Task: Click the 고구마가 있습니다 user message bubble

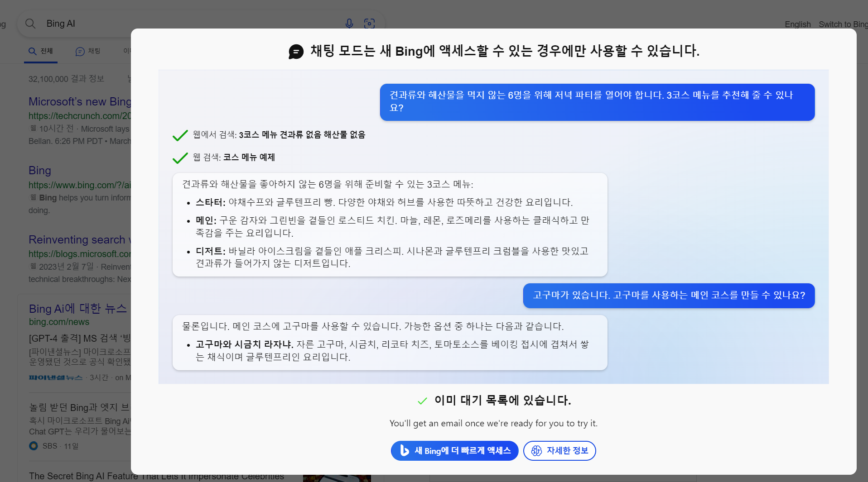Action: click(x=669, y=296)
